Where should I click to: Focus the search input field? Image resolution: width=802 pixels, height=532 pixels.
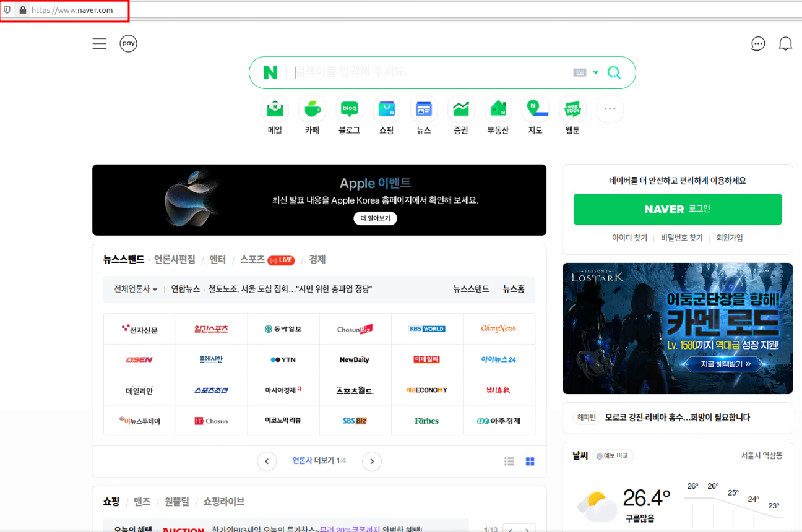click(431, 72)
